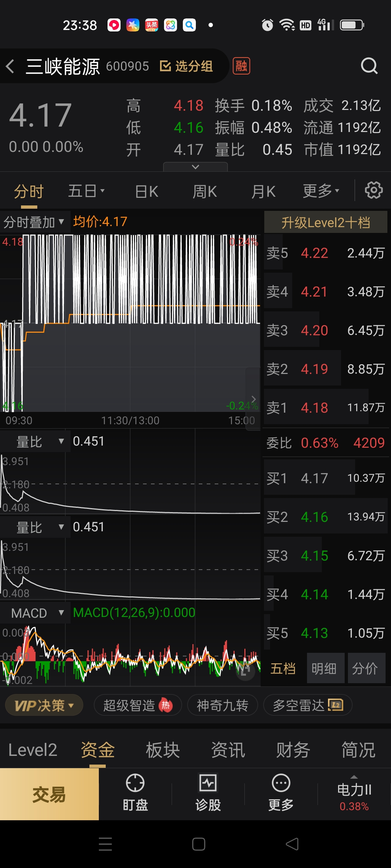Open the alarm clock status icon
Image resolution: width=391 pixels, height=868 pixels.
pyautogui.click(x=268, y=25)
